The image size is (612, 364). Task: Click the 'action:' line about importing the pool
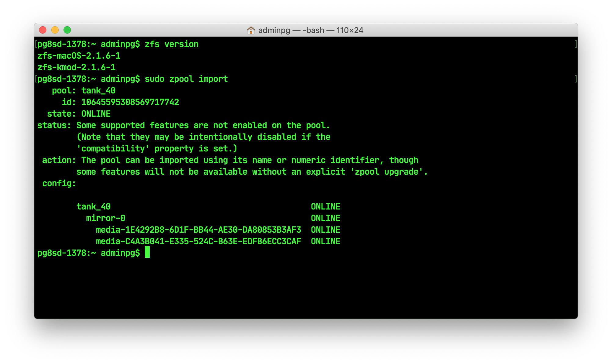click(x=230, y=160)
